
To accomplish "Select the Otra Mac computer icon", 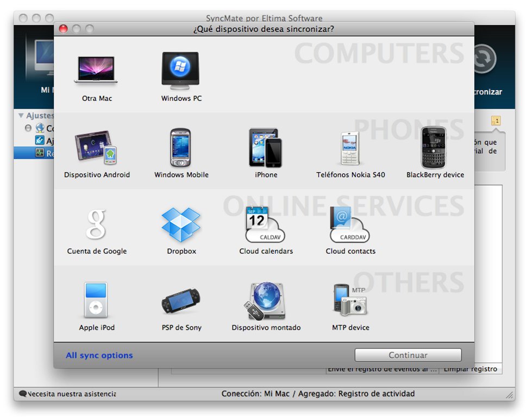I will (x=96, y=69).
